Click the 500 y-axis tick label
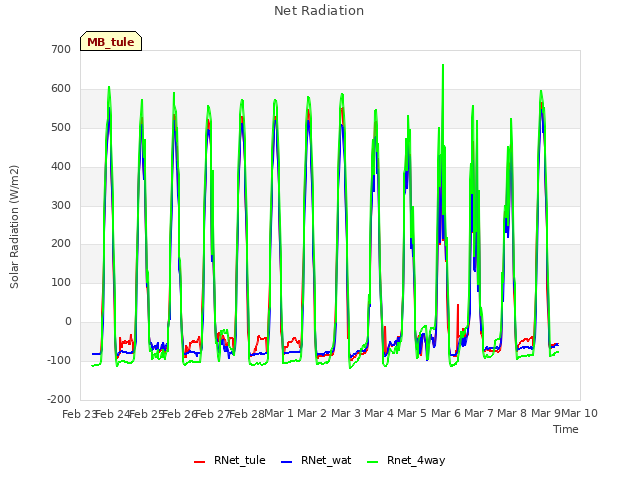The width and height of the screenshot is (640, 480). 61,127
